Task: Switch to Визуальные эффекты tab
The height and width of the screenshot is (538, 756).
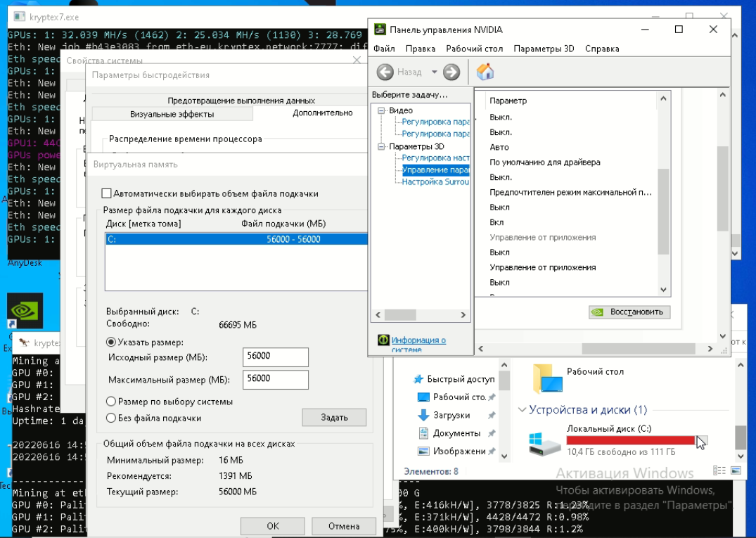Action: (172, 114)
